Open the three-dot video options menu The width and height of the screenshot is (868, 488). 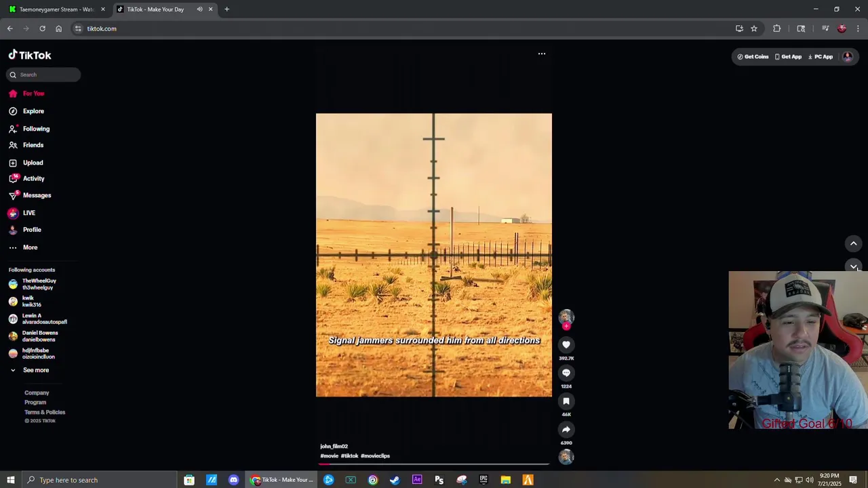point(542,54)
